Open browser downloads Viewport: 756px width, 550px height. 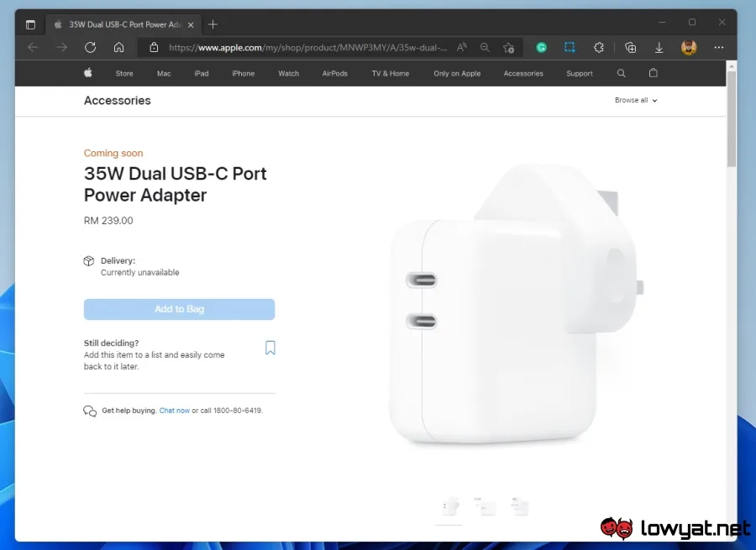[659, 47]
